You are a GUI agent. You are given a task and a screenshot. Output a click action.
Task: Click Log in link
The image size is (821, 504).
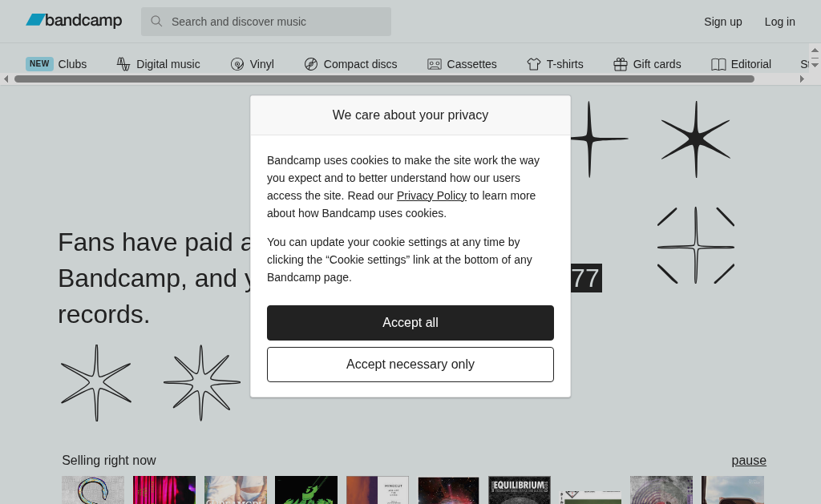779,22
